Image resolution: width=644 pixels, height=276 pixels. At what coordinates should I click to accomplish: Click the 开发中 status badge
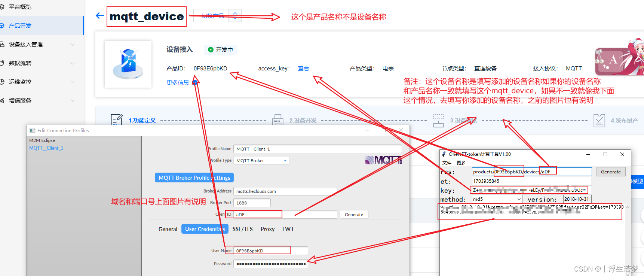220,49
